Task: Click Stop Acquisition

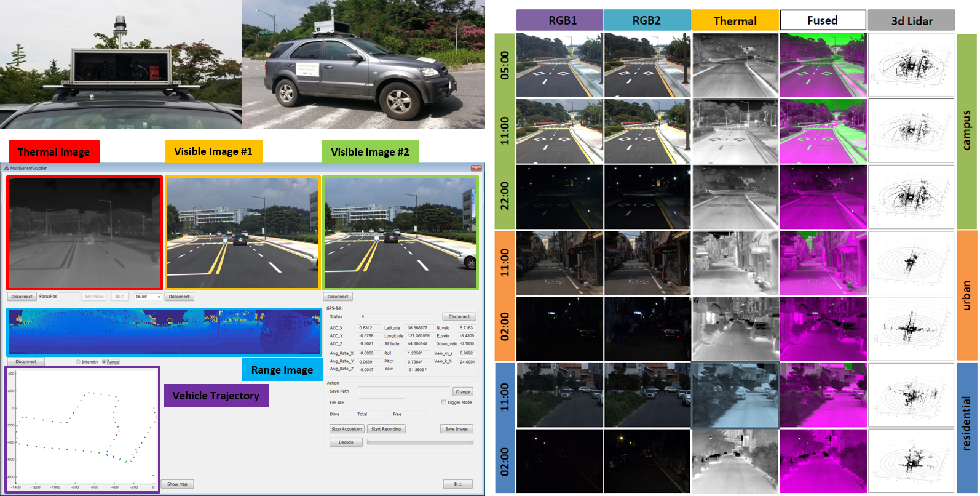Action: 347,429
